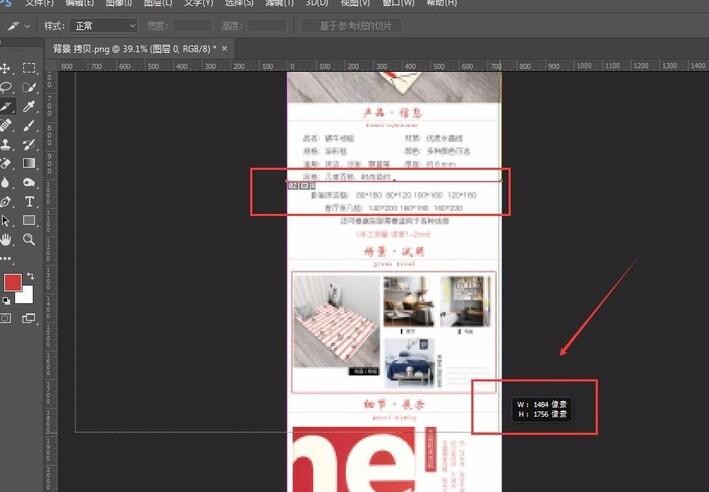Click the vertical ruler beside the toolbox
The height and width of the screenshot is (492, 709).
(50, 280)
